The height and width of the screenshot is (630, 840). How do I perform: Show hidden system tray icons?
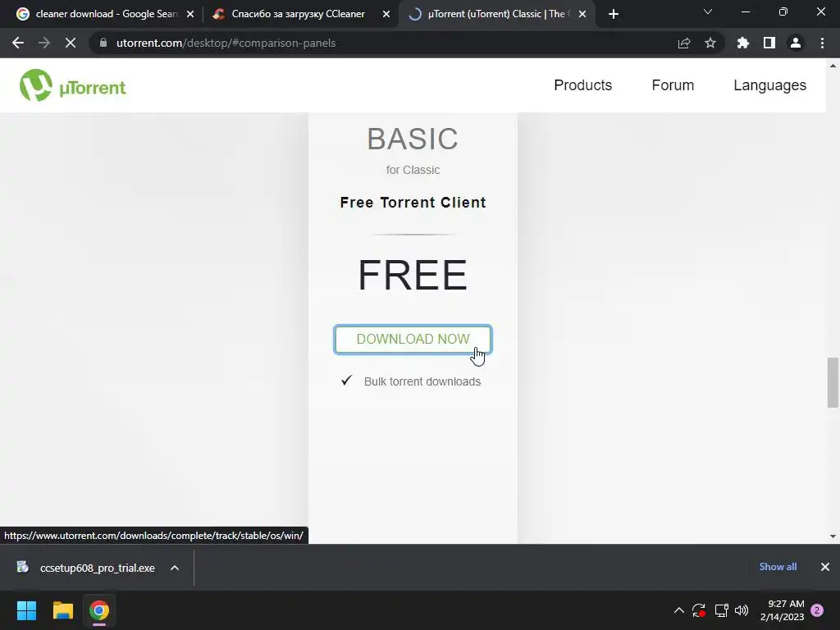[x=678, y=610]
